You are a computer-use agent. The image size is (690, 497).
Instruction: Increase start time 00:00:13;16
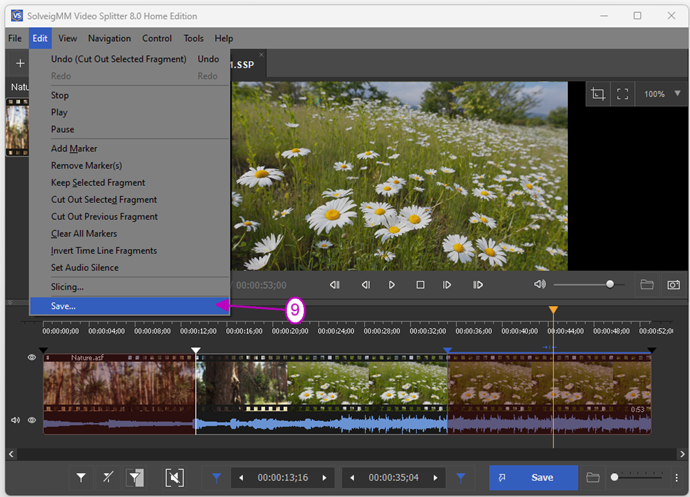tap(324, 478)
